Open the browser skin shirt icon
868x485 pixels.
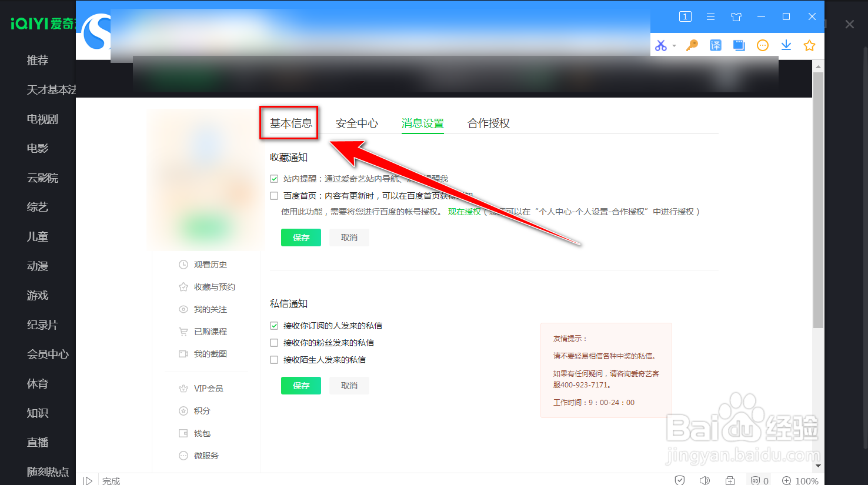(736, 16)
